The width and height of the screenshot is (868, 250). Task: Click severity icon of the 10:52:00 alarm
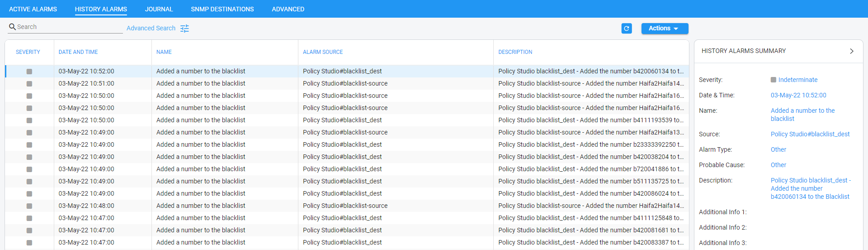click(x=29, y=72)
